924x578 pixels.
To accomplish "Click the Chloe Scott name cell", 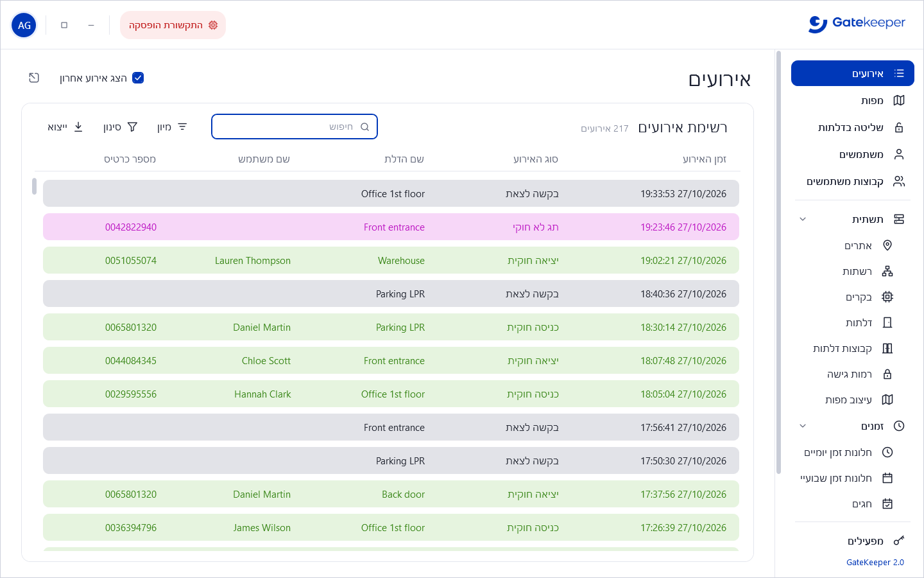I will [266, 360].
